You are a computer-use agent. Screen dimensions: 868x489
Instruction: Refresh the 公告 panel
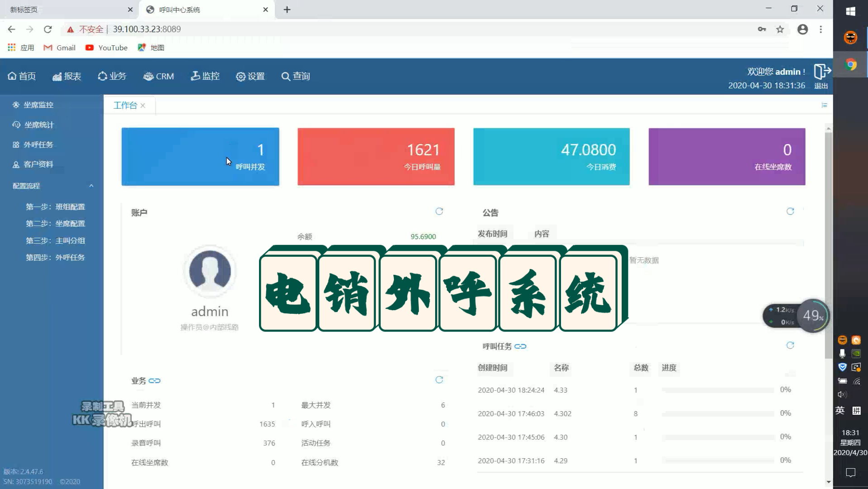point(790,211)
